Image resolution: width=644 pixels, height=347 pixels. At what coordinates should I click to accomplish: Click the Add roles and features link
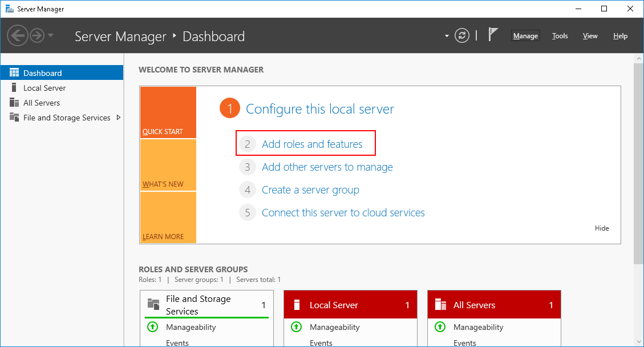[311, 144]
